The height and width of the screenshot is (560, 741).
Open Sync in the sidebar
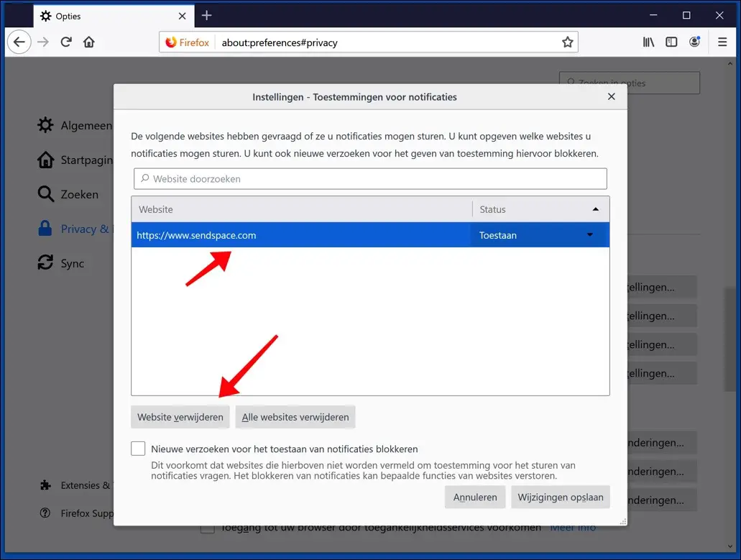point(61,263)
